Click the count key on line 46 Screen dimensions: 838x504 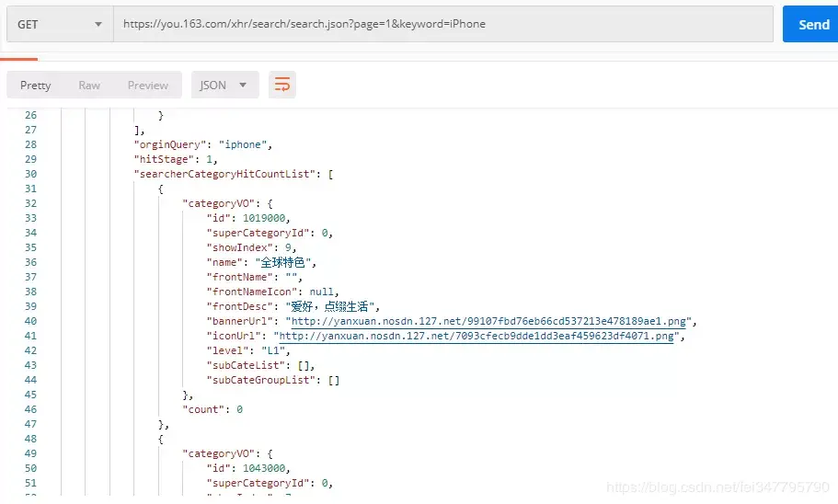(x=203, y=409)
